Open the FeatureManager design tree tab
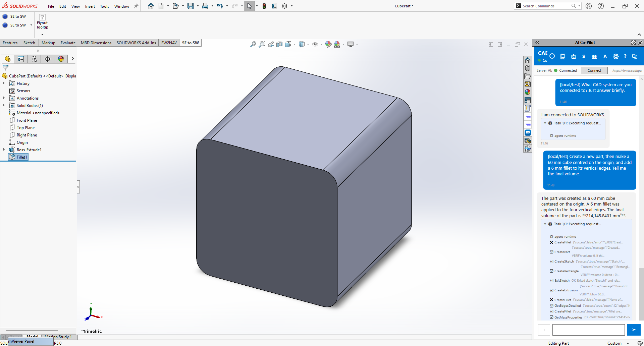This screenshot has width=644, height=346. tap(7, 59)
